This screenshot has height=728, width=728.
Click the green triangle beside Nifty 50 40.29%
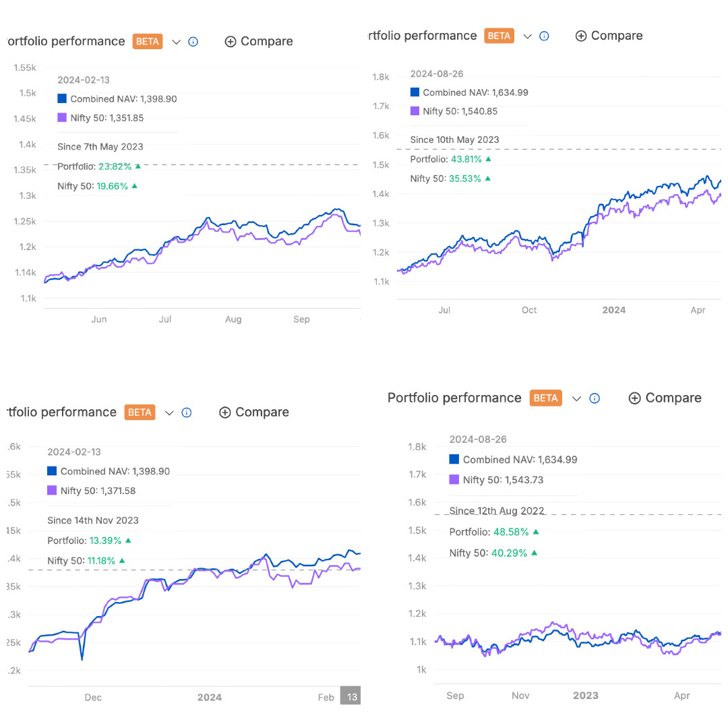point(535,553)
